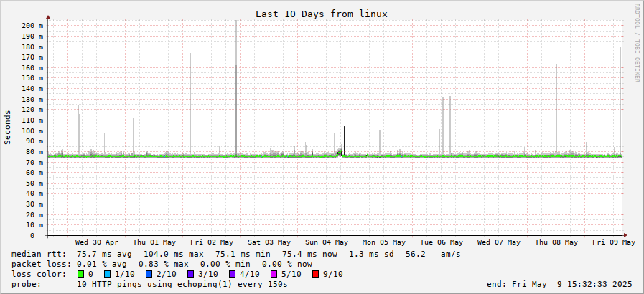The image size is (644, 294).
Task: Click the 180 m spike near Fri 09 May
Action: [620, 100]
